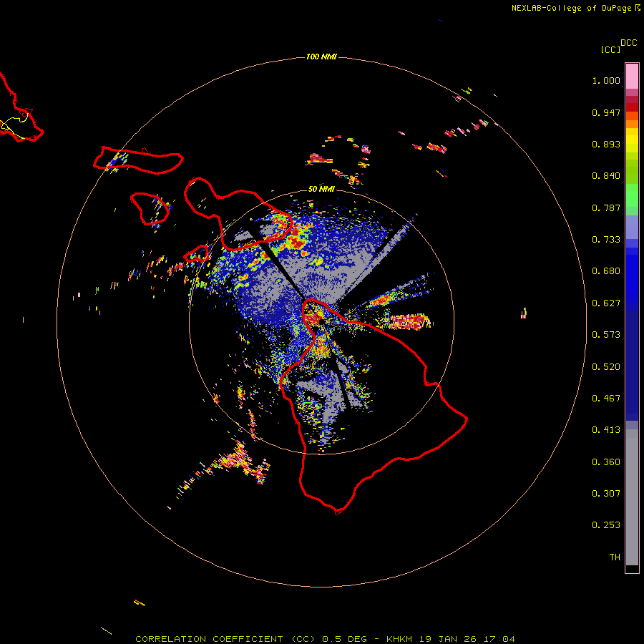Image resolution: width=644 pixels, height=644 pixels.
Task: Click the 0.253 color scale value
Action: point(606,525)
